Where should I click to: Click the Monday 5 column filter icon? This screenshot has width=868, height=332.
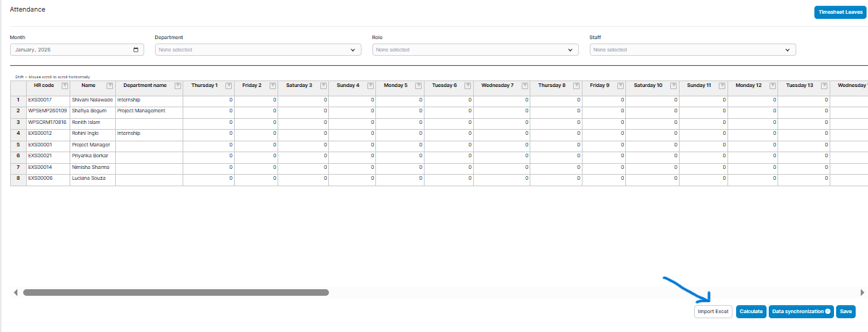[x=419, y=86]
